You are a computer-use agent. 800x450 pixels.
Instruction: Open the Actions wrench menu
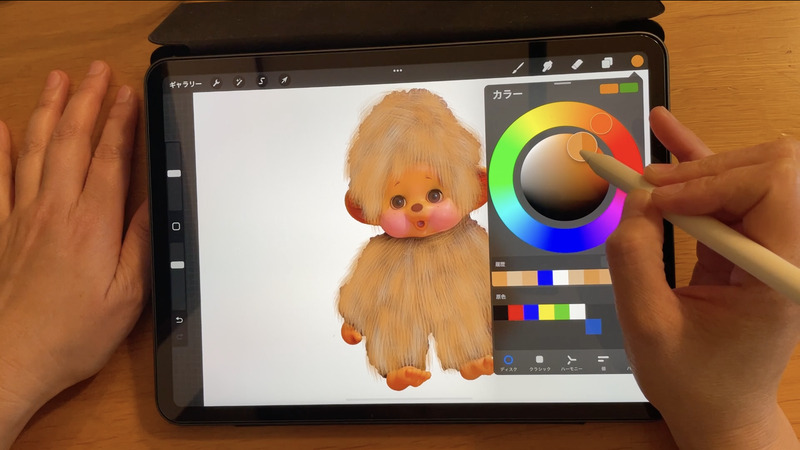216,83
